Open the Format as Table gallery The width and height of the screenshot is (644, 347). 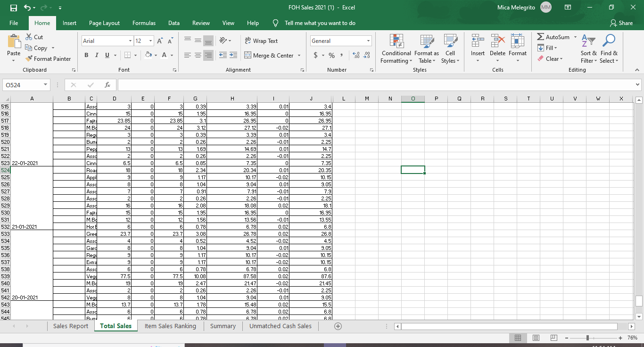[427, 49]
